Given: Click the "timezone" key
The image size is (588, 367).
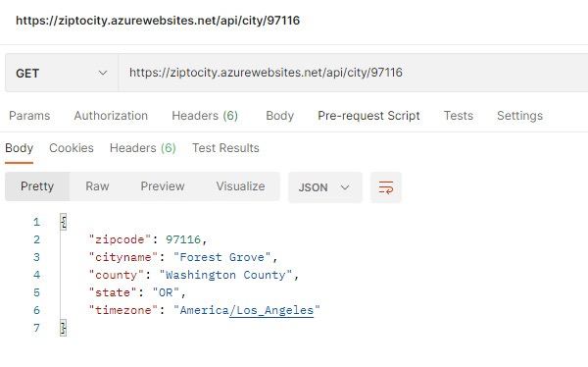Looking at the screenshot, I should 123,310.
